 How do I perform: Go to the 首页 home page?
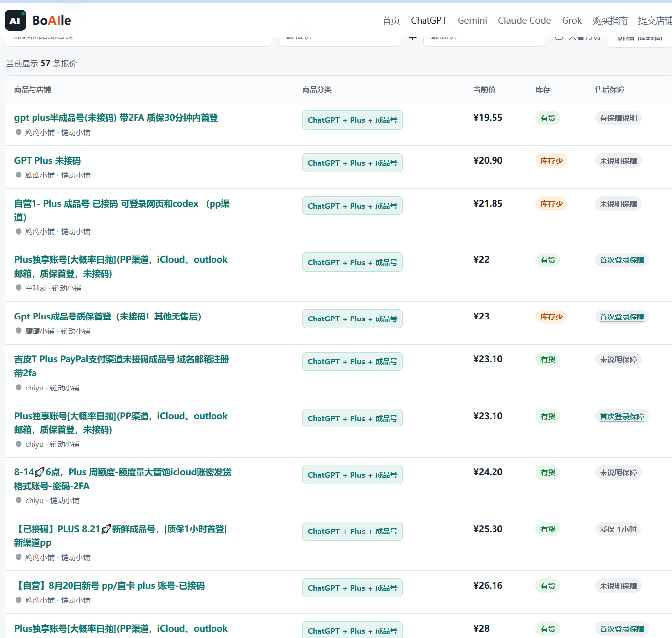tap(391, 20)
